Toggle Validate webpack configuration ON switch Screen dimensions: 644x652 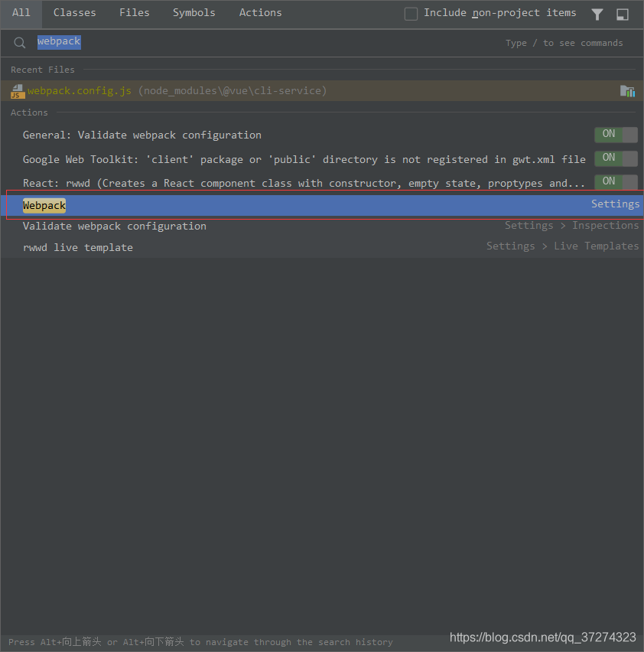pos(616,135)
